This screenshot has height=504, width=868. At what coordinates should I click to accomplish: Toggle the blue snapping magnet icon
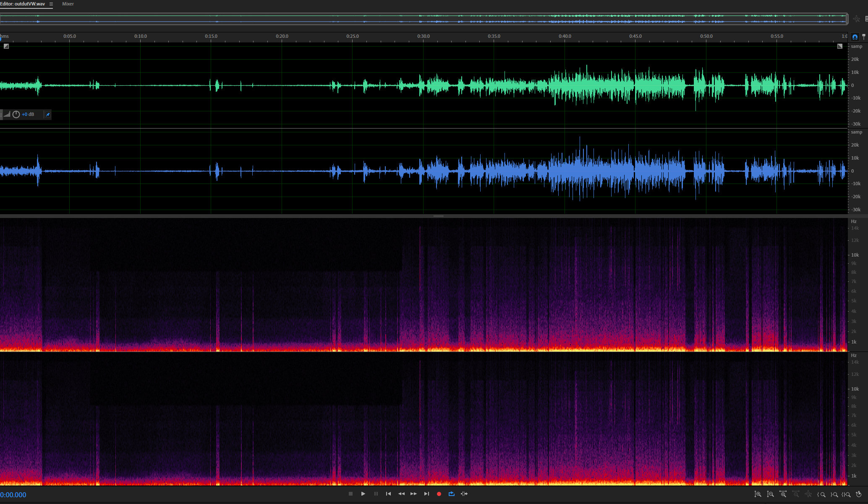(855, 37)
